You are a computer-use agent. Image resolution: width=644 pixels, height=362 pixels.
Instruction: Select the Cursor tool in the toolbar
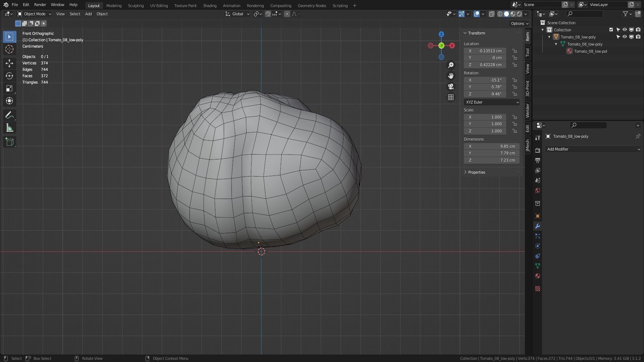[x=9, y=49]
